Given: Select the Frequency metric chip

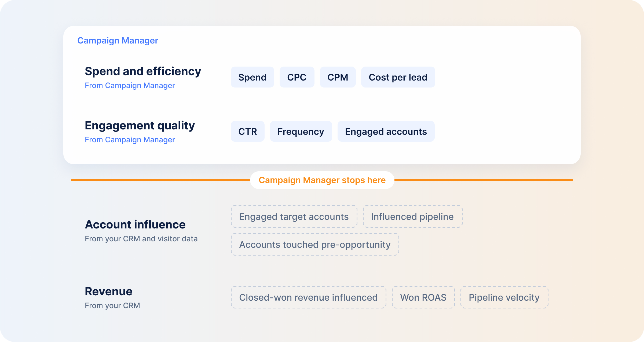Looking at the screenshot, I should coord(301,131).
